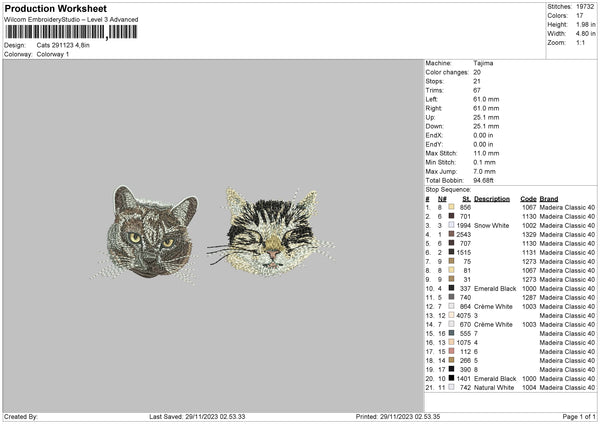Click the Description column header
600x424 pixels.
pyautogui.click(x=492, y=198)
